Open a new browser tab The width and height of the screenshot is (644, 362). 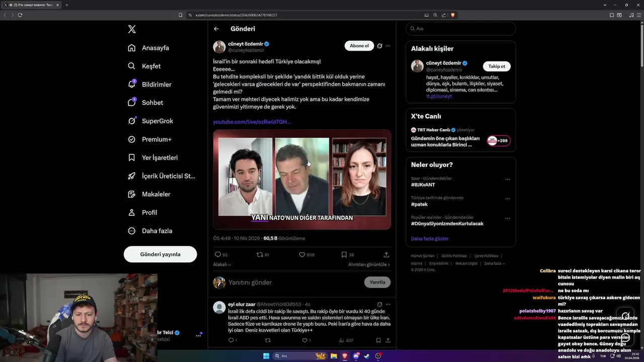(x=66, y=5)
